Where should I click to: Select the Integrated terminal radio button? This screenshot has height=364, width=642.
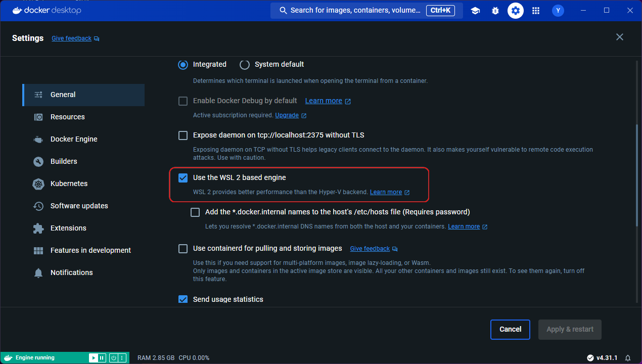(182, 65)
